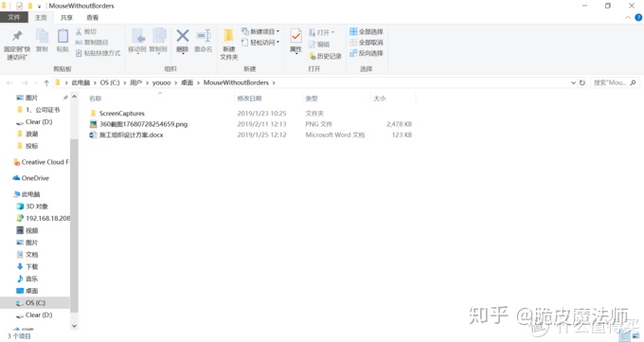644x342 pixels.
Task: Go forward with the right arrow
Action: [x=25, y=83]
